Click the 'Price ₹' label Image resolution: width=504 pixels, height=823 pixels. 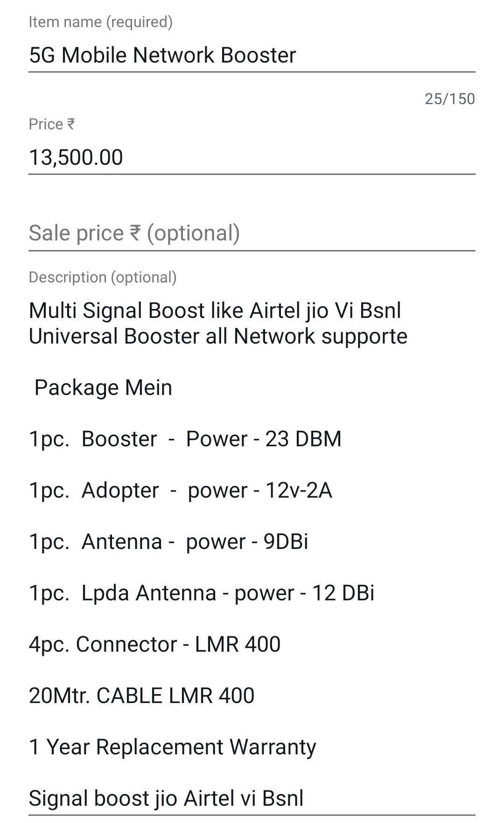51,124
